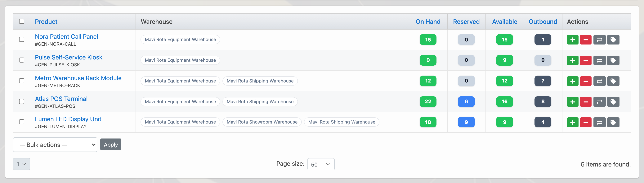This screenshot has height=183, width=644.
Task: Click Available badge 16 for Atlas POS Terminal
Action: point(504,102)
